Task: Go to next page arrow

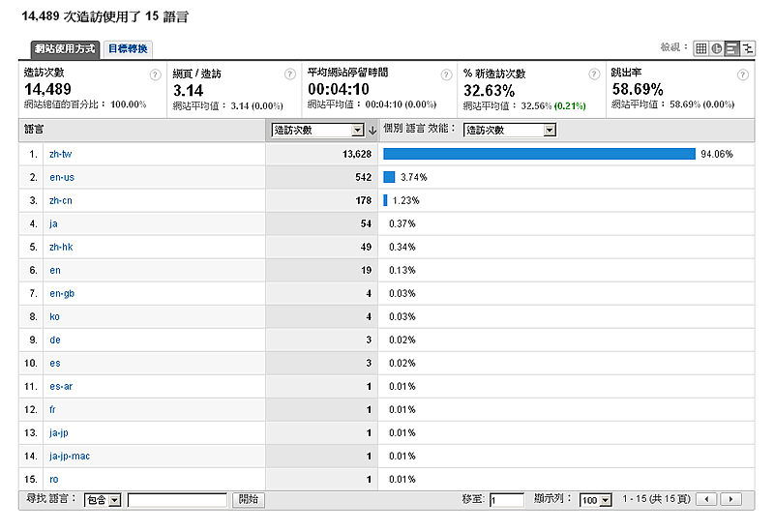Action: coord(731,499)
